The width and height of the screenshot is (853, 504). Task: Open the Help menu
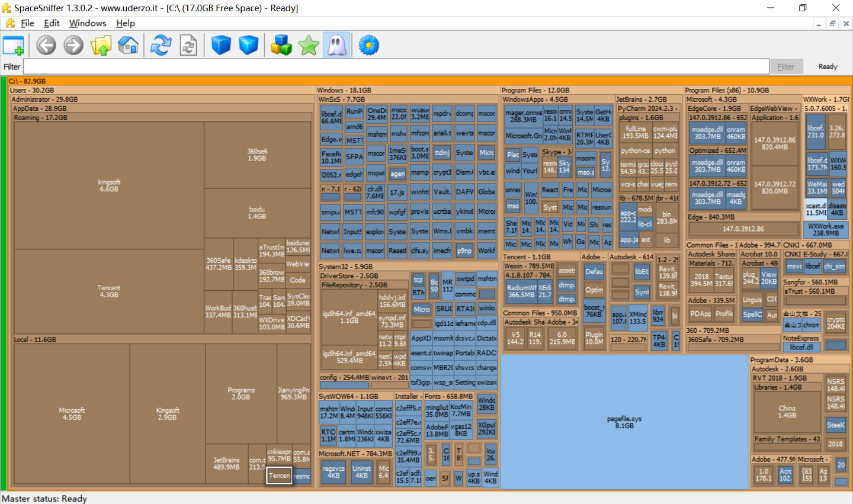tap(126, 23)
